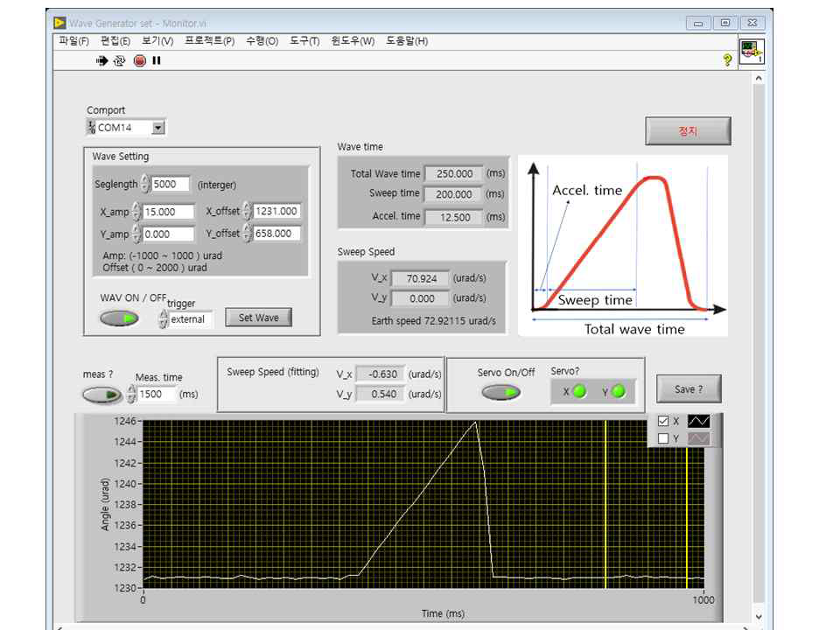
Task: Click the Y servo status LED
Action: click(x=619, y=392)
